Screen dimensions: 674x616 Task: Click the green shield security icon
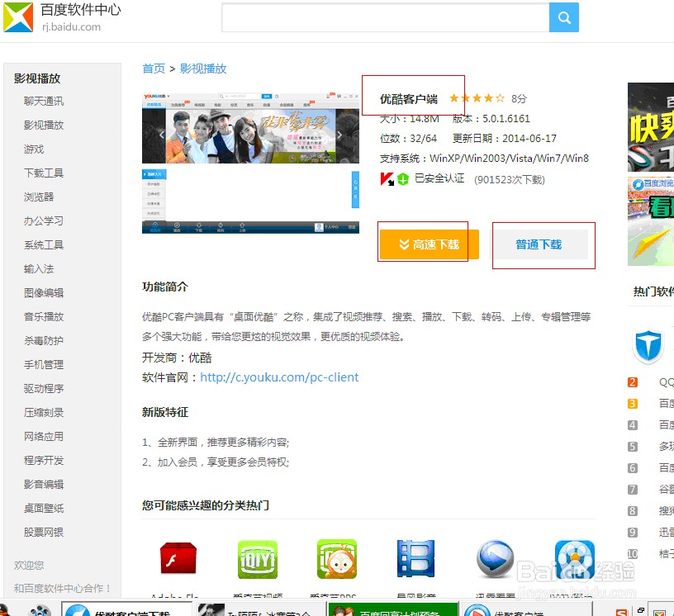403,179
